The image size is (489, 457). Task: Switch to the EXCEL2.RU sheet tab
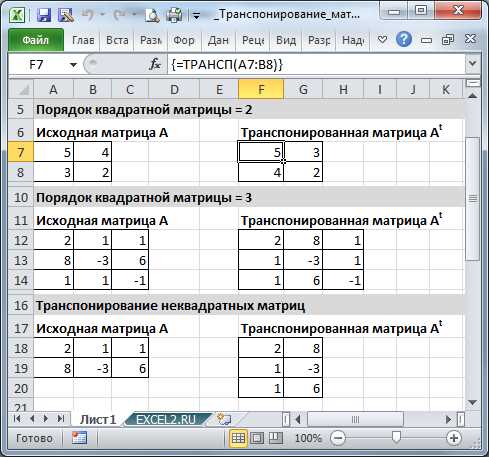[166, 419]
